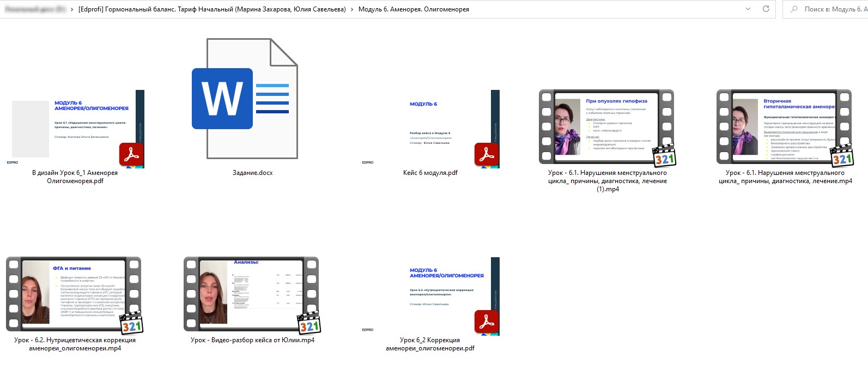The height and width of the screenshot is (388, 868).
Task: Open the В дизайн Урок 6_1 PDF thumbnail
Action: point(75,129)
